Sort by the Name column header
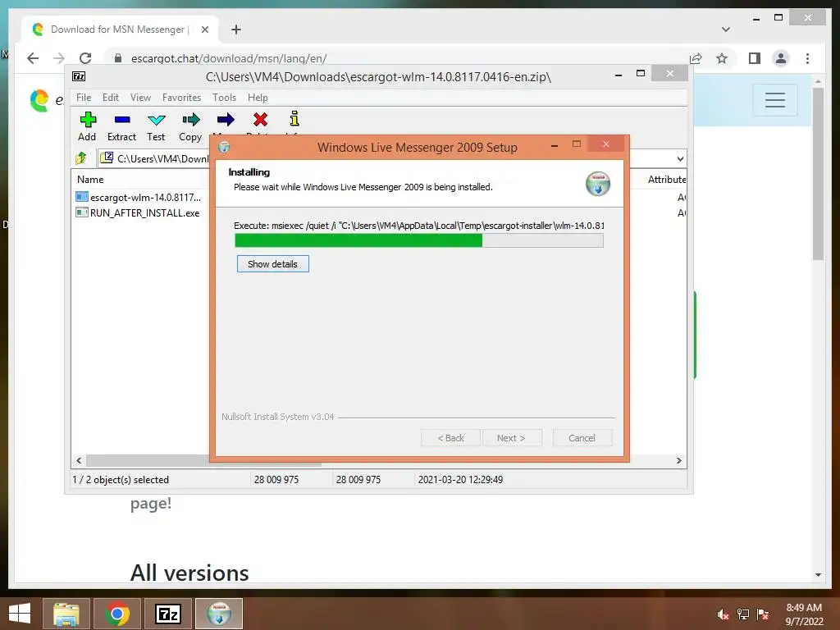The image size is (840, 630). coord(90,180)
